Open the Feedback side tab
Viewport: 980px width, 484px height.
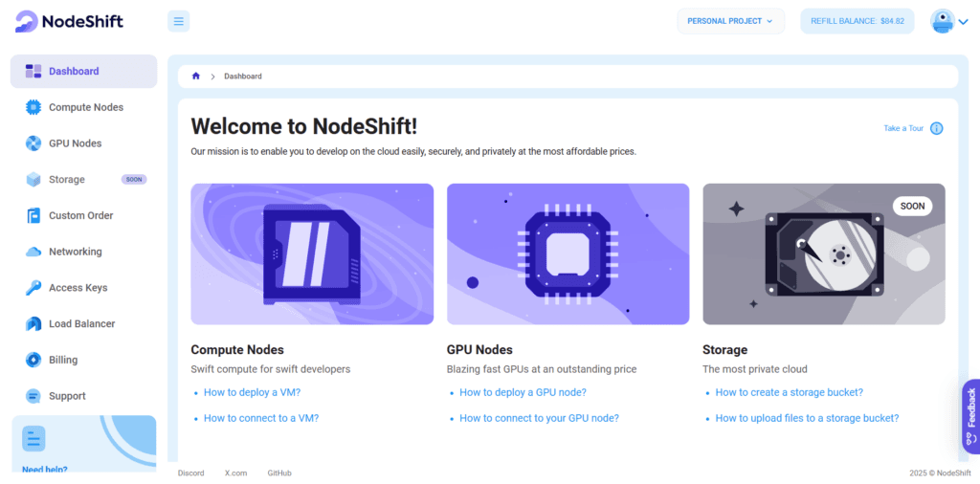[x=970, y=416]
